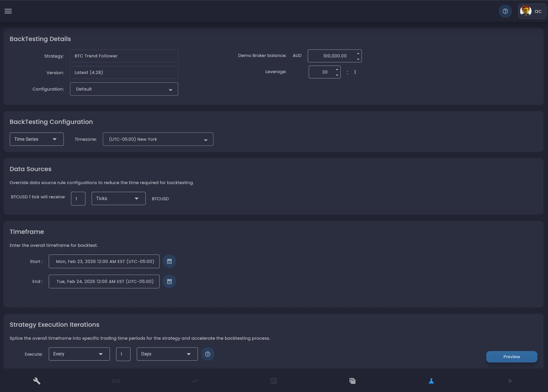Click the play arrow icon at bottom right
This screenshot has width=548, height=392.
pos(510,381)
